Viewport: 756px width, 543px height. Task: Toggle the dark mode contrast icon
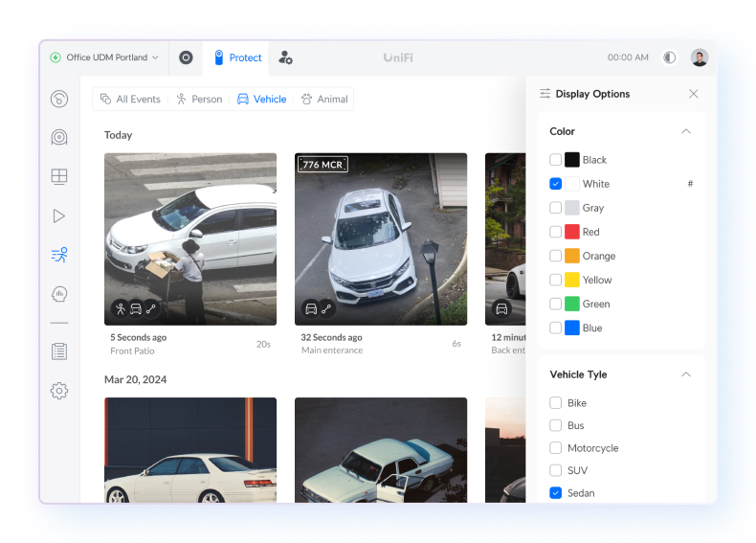click(669, 57)
